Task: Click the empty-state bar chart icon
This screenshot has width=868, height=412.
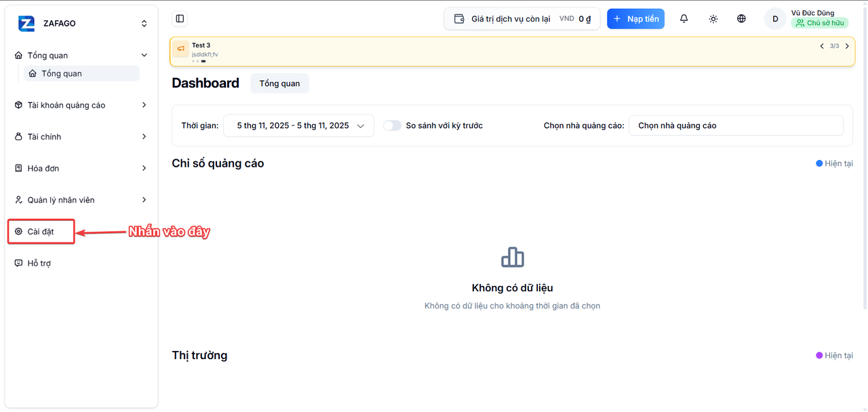Action: (513, 257)
